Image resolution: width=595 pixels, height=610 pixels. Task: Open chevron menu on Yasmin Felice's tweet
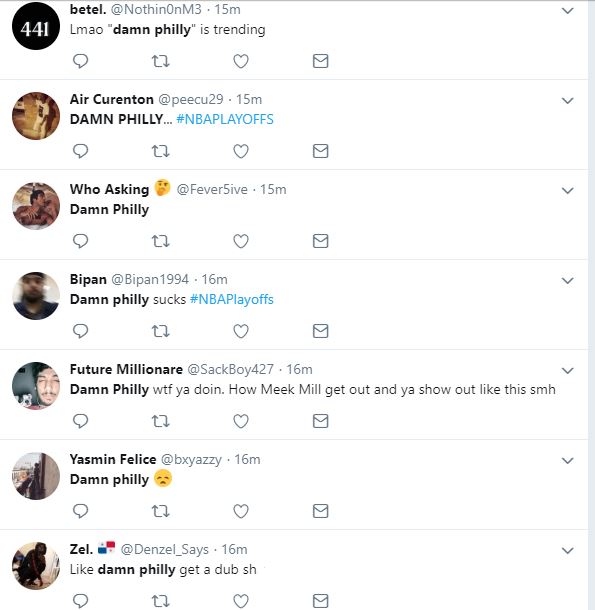coord(568,461)
